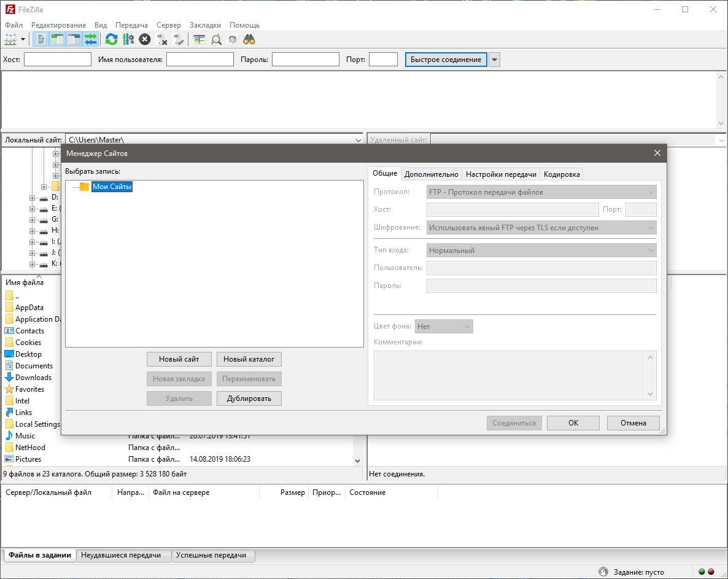This screenshot has height=579, width=728.
Task: Open the Передача menu
Action: click(131, 25)
